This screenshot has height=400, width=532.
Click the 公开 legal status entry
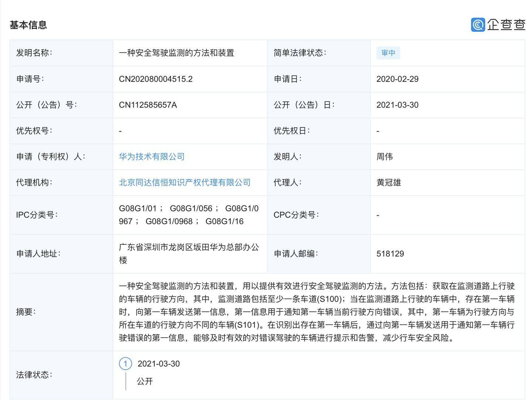[x=144, y=381]
